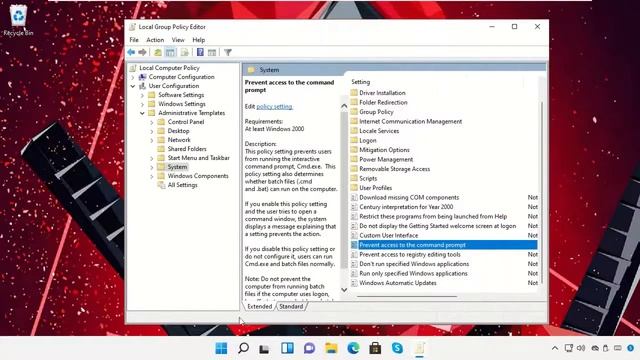
Task: Select Custom User Interface setting
Action: pyautogui.click(x=389, y=235)
